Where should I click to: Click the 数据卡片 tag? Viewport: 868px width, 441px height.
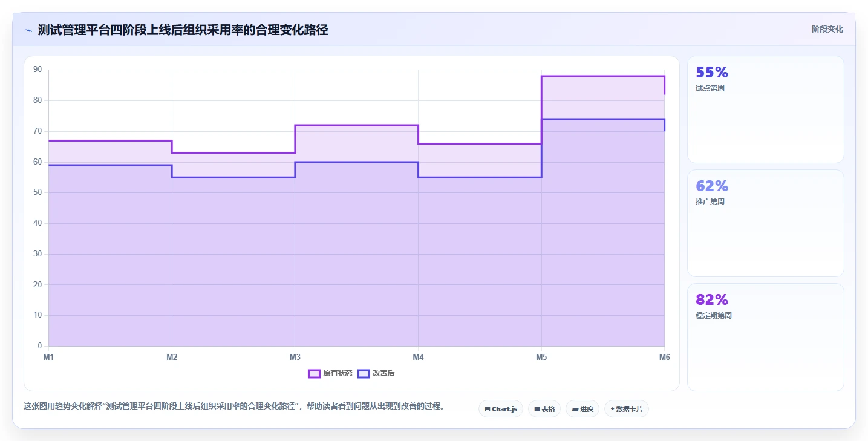click(627, 409)
